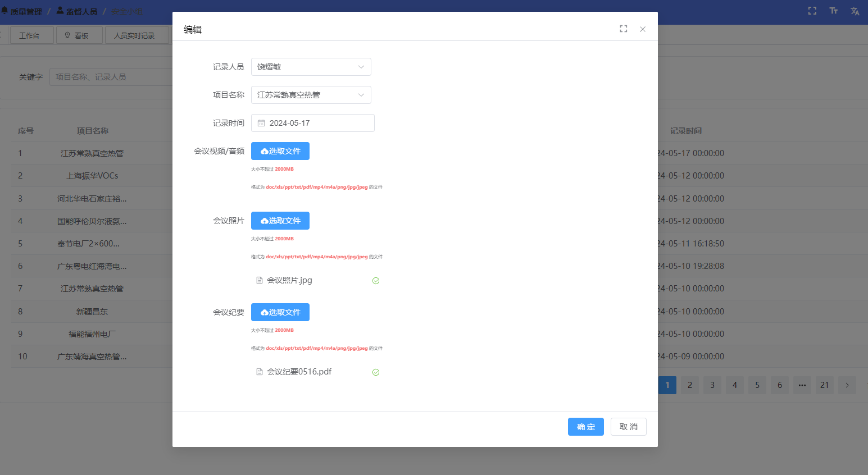The image size is (868, 475).
Task: Click 质量管理 in the breadcrumb
Action: click(x=26, y=11)
